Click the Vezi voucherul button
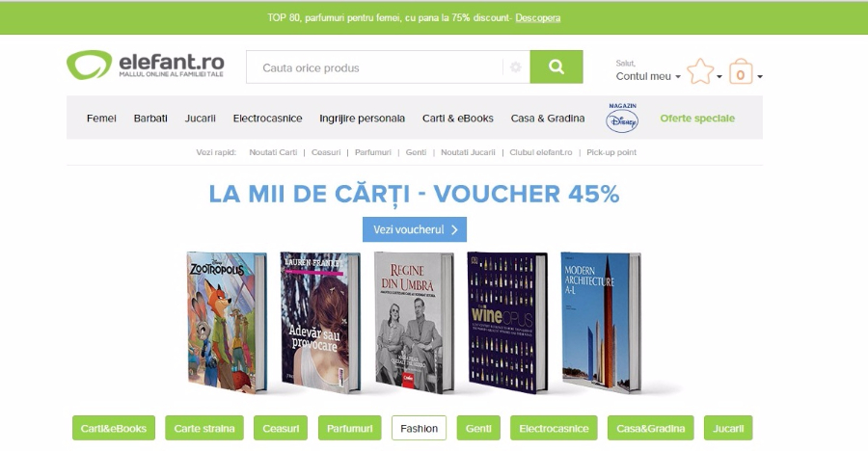The image size is (868, 451). [415, 229]
